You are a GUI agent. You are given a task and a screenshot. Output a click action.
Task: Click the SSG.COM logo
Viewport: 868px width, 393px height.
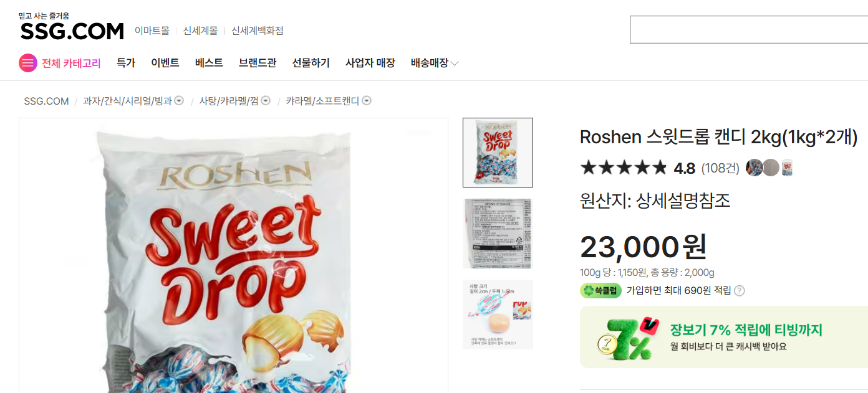coord(72,31)
